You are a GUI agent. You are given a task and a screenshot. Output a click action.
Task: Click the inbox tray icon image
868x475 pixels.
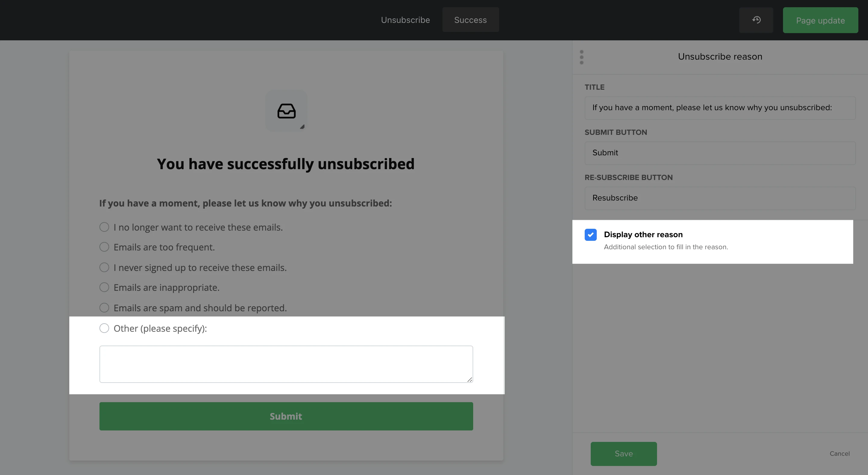(286, 111)
